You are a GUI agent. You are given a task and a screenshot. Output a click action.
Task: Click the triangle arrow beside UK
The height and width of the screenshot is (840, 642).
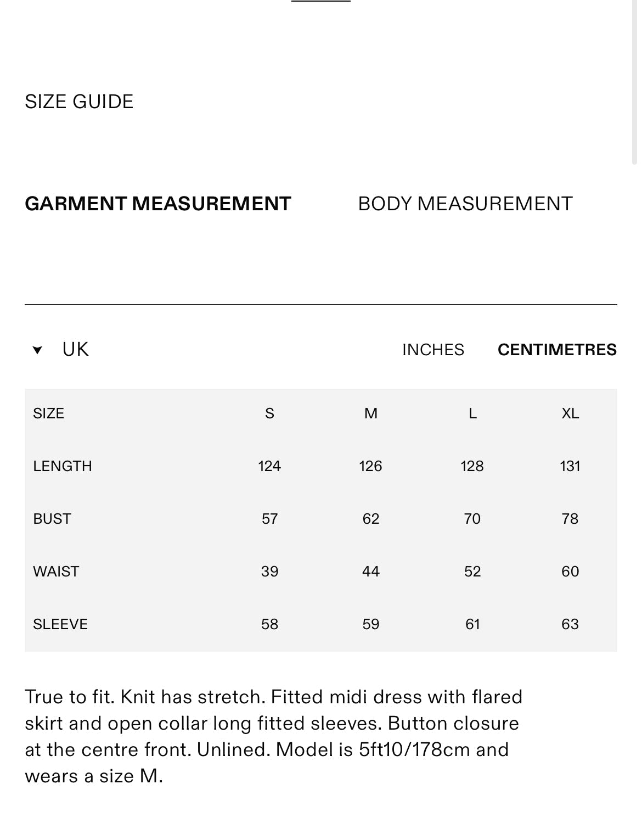pyautogui.click(x=37, y=350)
